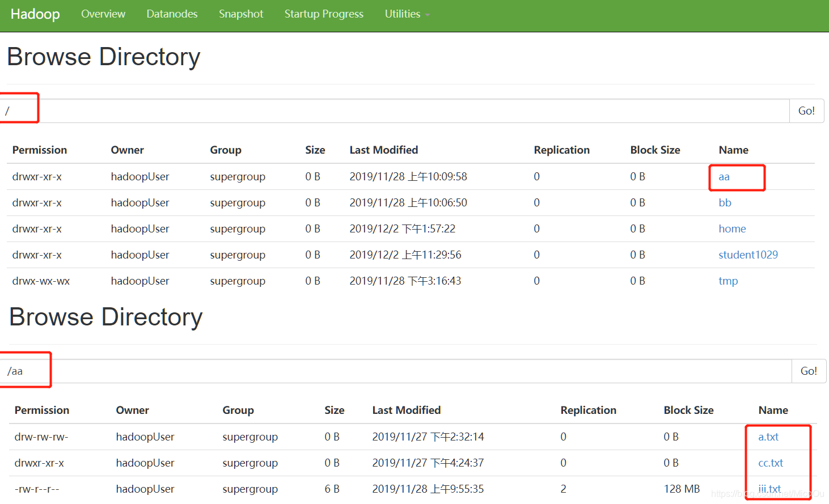The height and width of the screenshot is (504, 829).
Task: Select the timestamp "2019/11/28 上午9:55:35"
Action: 428,489
